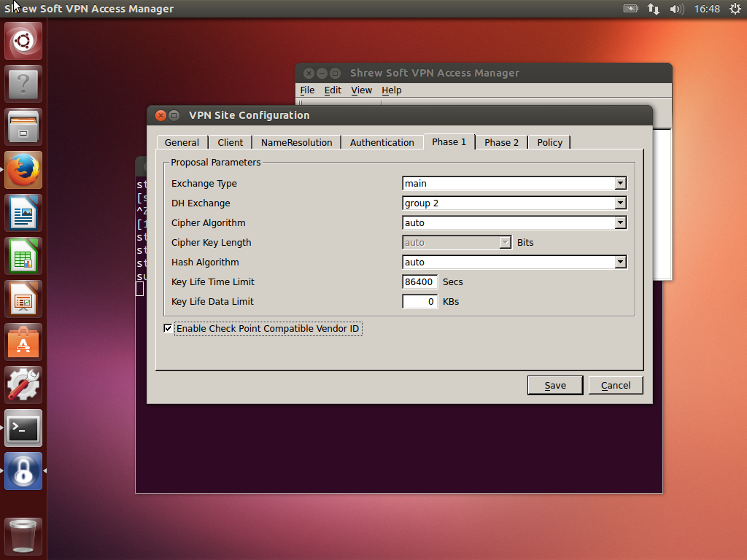
Task: Click the Key Life Time Limit field
Action: tap(419, 281)
